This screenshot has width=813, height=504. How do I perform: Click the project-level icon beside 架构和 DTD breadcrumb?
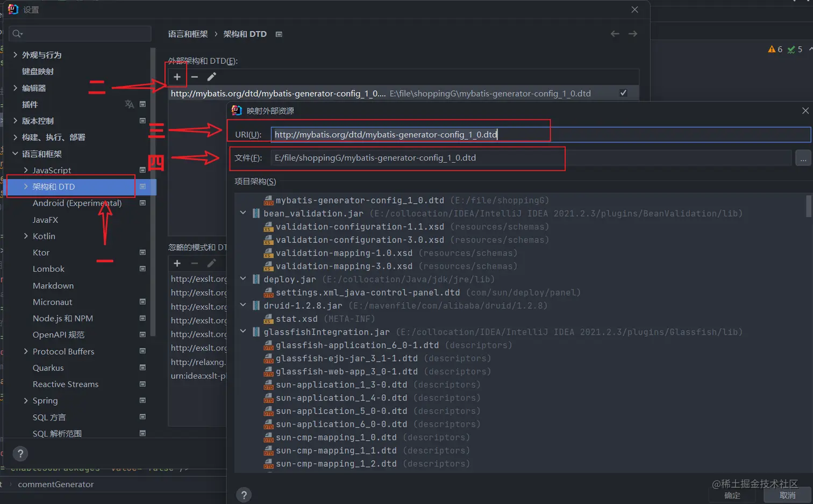[279, 34]
